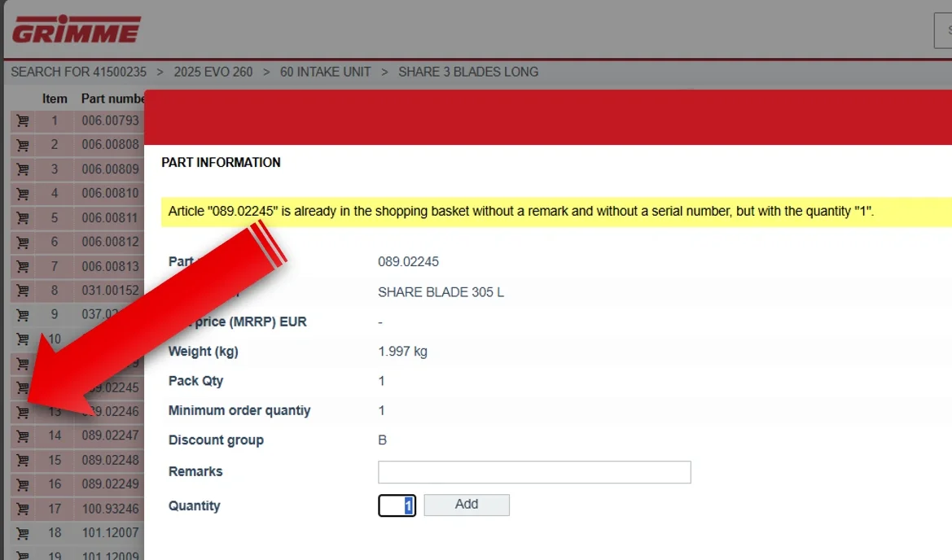Click the Add button

pos(467,505)
